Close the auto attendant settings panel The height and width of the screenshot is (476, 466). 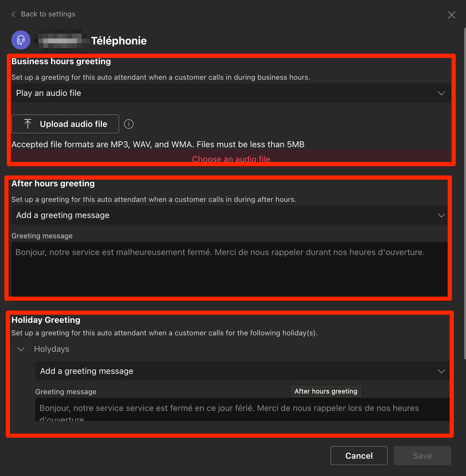tap(451, 15)
